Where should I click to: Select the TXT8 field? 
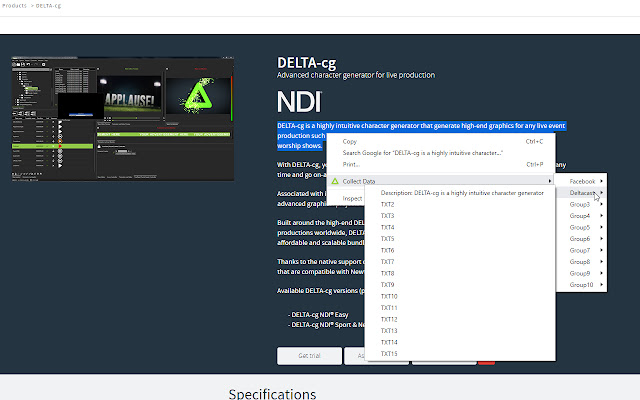460,273
